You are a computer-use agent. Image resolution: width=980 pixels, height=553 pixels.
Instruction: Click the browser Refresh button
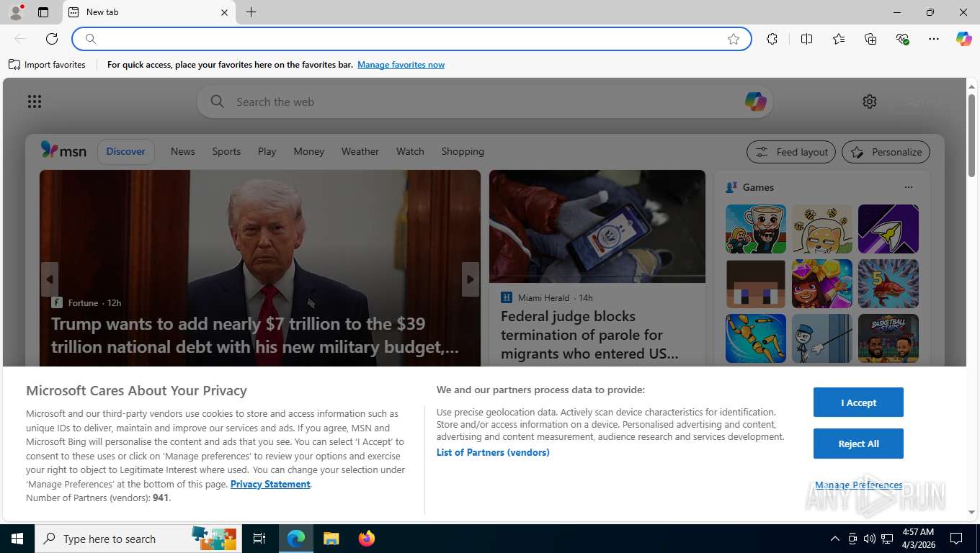52,39
